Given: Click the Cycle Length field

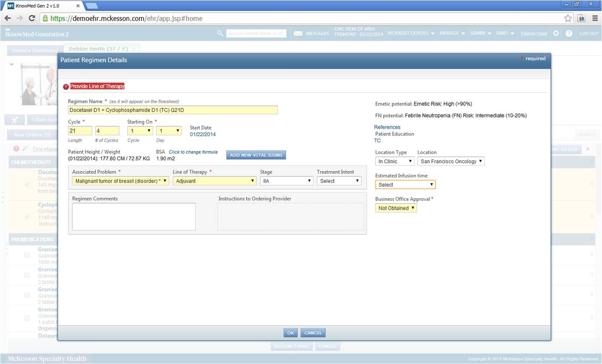Looking at the screenshot, I should point(80,131).
